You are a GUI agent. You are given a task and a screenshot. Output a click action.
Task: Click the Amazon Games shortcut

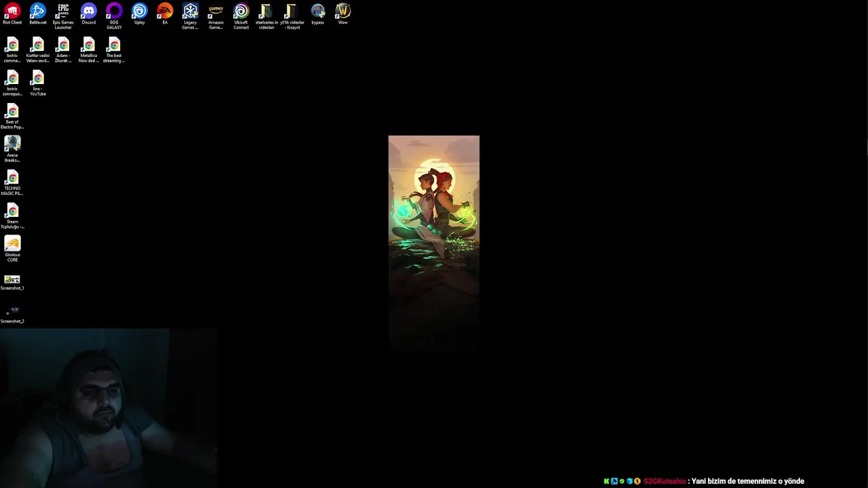[x=216, y=16]
